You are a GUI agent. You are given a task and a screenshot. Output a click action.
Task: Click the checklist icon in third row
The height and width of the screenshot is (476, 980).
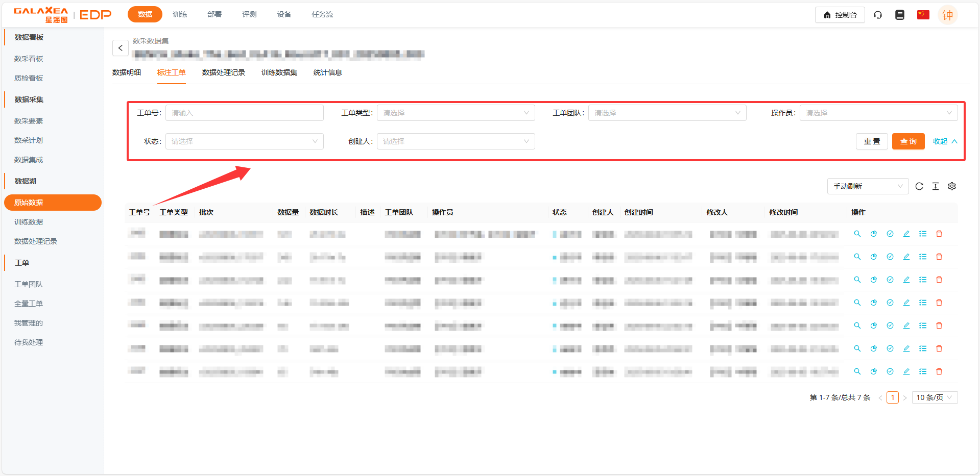923,280
